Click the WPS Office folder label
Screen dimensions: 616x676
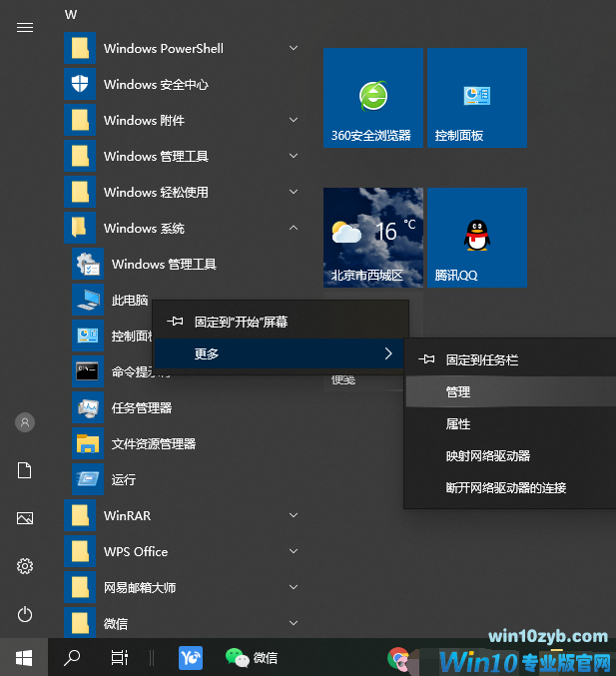pos(136,551)
